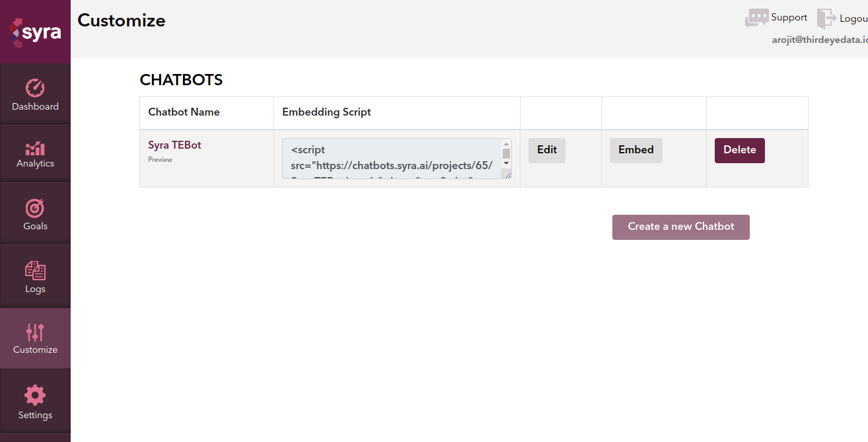The height and width of the screenshot is (442, 868).
Task: Open the Logs documents icon
Action: point(35,270)
